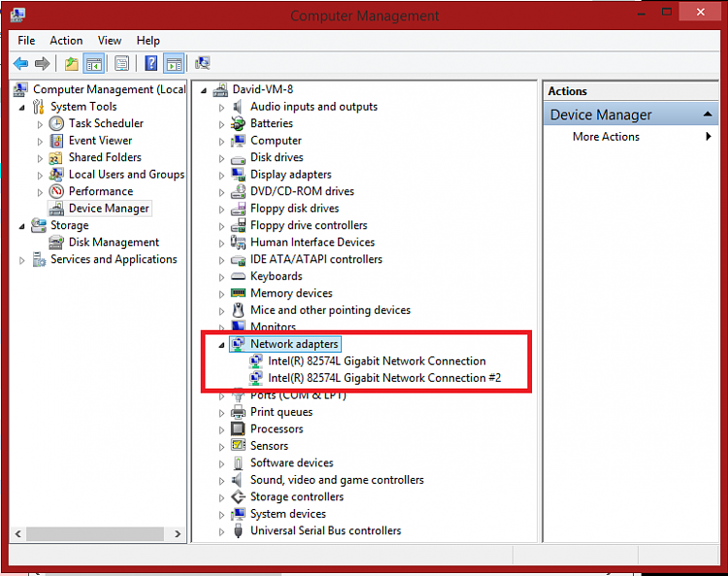Viewport: 728px width, 576px height.
Task: Click the Local Users and Groups icon
Action: (x=56, y=174)
